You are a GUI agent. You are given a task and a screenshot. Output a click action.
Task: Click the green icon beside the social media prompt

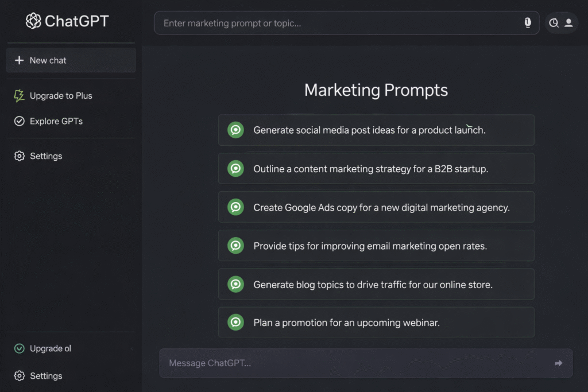[x=235, y=130]
